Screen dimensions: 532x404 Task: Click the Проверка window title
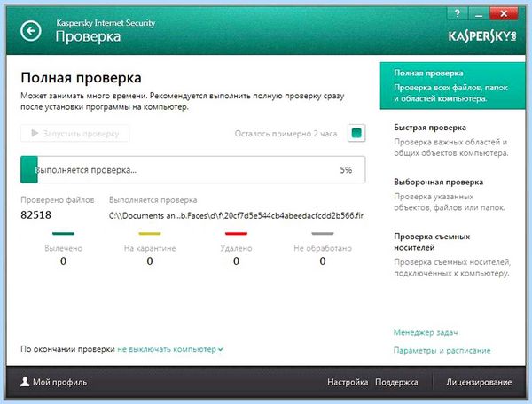pyautogui.click(x=88, y=37)
